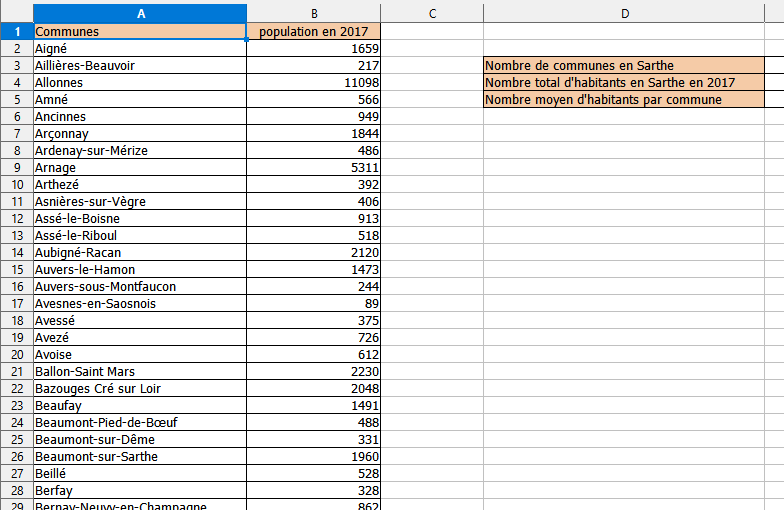The image size is (784, 510).
Task: Click 'Nombre de communes en Sarthe' cell
Action: pos(622,65)
